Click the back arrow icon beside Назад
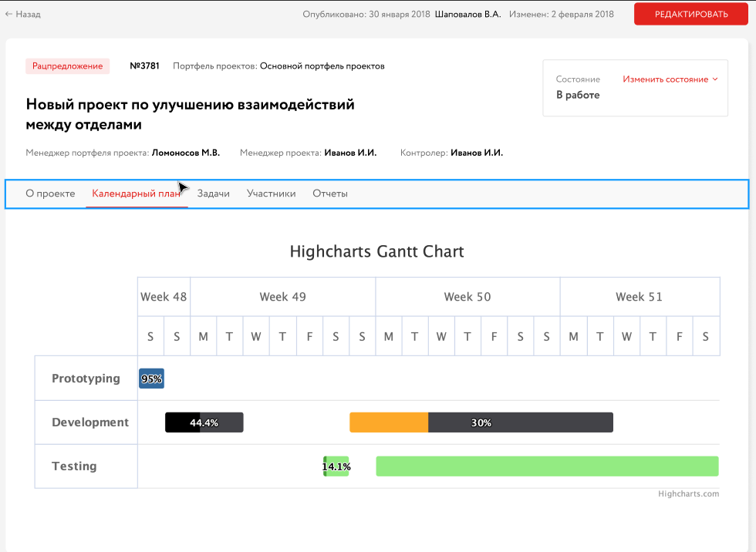The width and height of the screenshot is (756, 552). [8, 14]
